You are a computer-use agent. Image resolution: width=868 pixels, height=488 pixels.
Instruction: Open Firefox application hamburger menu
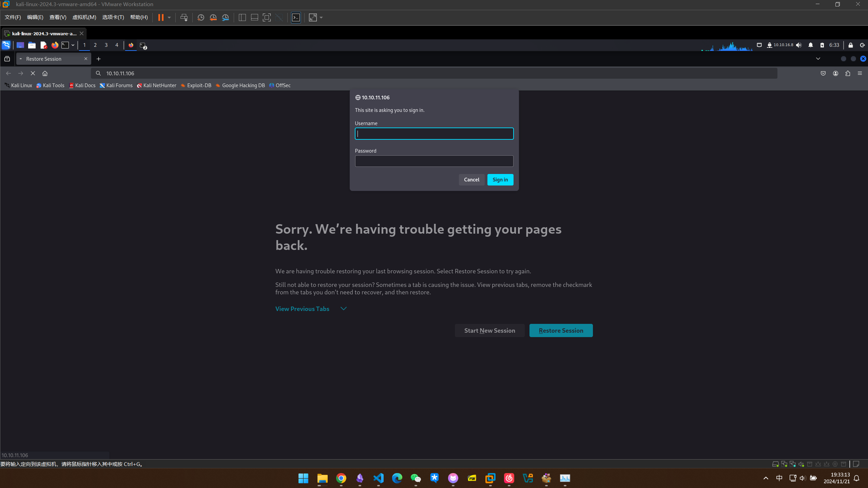[x=860, y=73]
